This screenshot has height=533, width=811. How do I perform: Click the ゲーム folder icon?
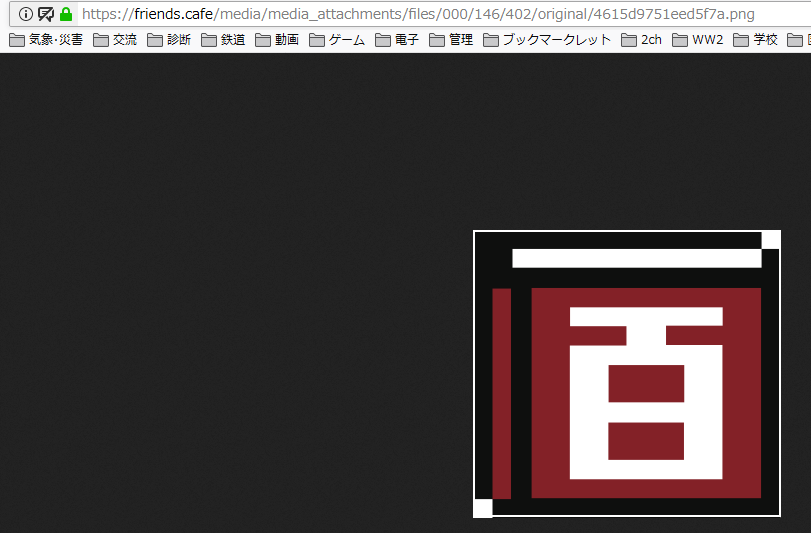click(317, 40)
